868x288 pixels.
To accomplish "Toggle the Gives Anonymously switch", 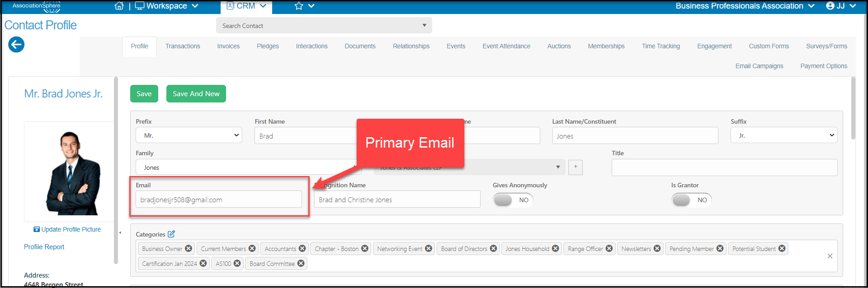I will click(x=513, y=200).
